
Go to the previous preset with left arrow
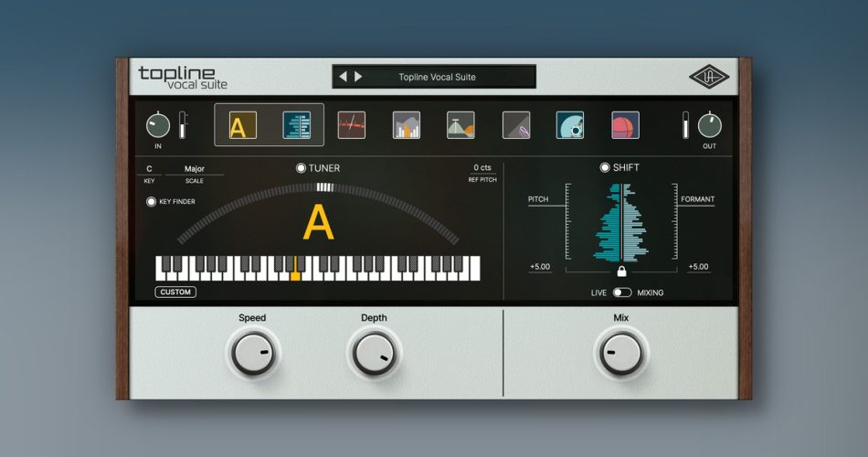pyautogui.click(x=343, y=77)
